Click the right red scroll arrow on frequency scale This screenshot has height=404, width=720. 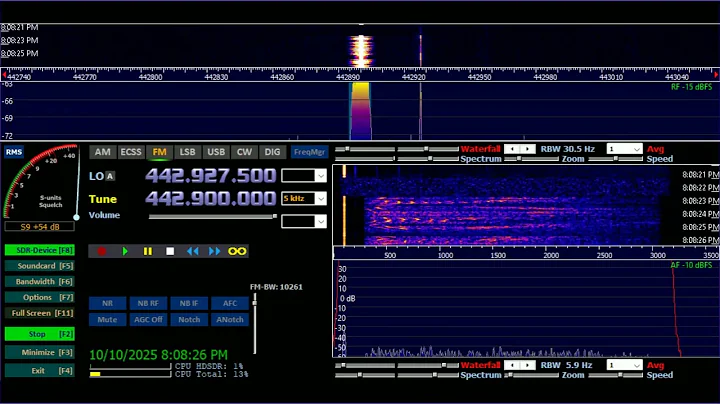[x=715, y=74]
